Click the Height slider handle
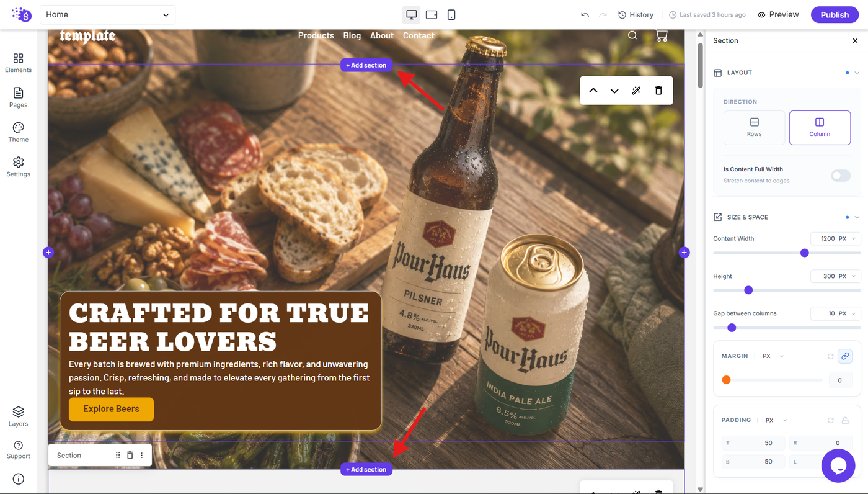 point(748,290)
